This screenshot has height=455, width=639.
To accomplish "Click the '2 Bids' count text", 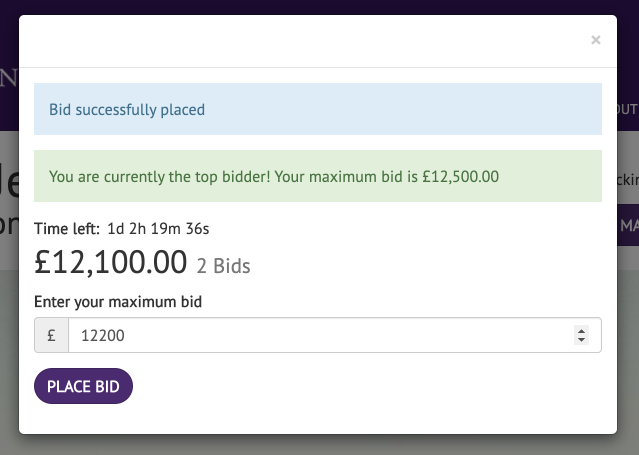I will [223, 266].
